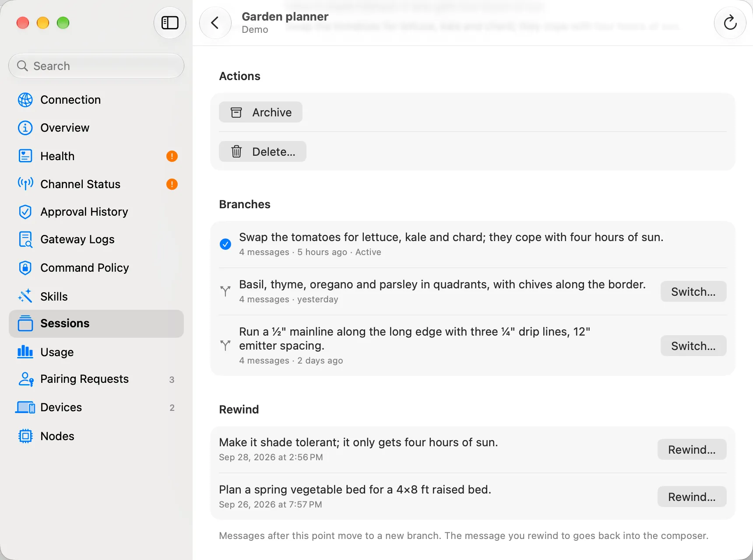Open the Sessions sidebar item
Screen dimensions: 753x560
pos(96,324)
